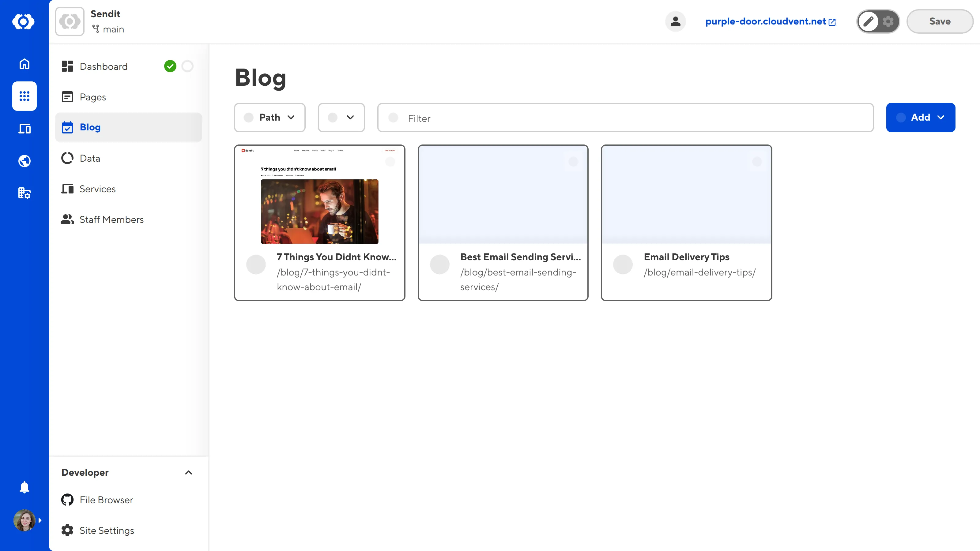Collapse the Developer section
This screenshot has width=980, height=551.
(188, 473)
